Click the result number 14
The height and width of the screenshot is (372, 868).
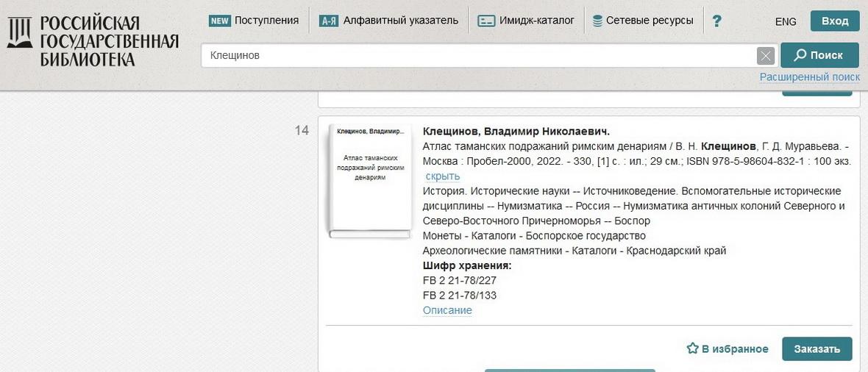click(302, 131)
